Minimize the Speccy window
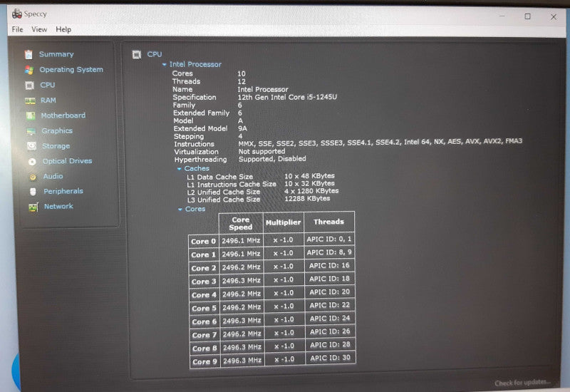The height and width of the screenshot is (392, 570). 502,16
